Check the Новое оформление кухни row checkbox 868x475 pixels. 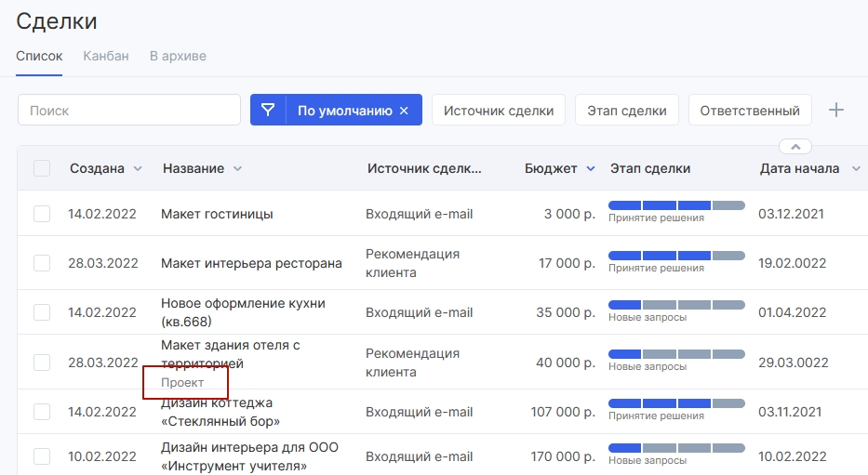[x=42, y=312]
